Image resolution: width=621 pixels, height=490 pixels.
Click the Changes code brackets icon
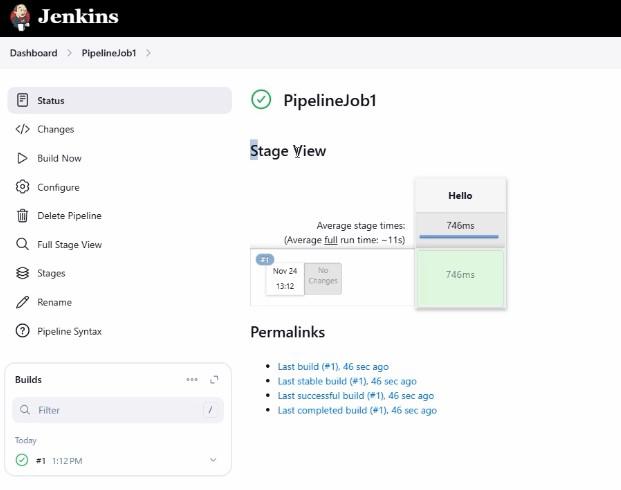[x=23, y=129]
